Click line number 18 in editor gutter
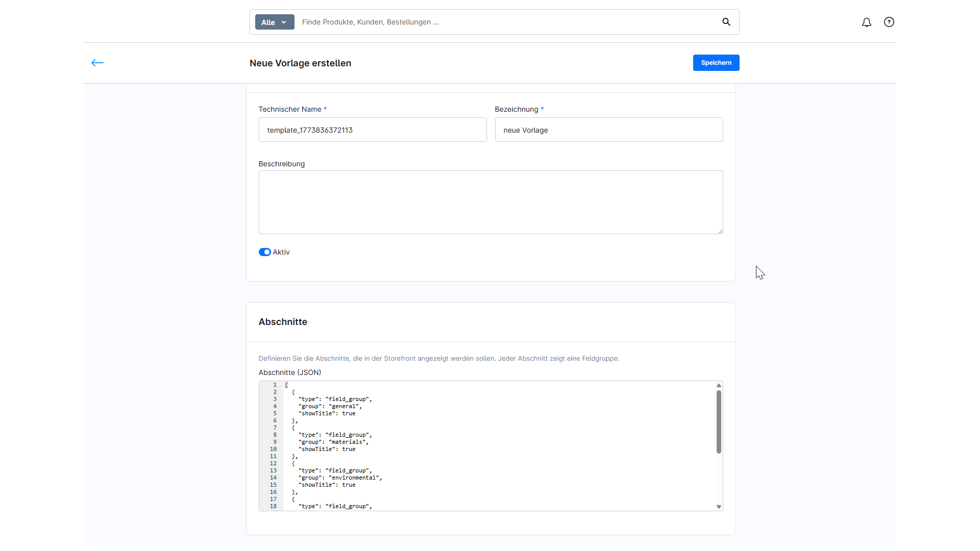 tap(273, 507)
